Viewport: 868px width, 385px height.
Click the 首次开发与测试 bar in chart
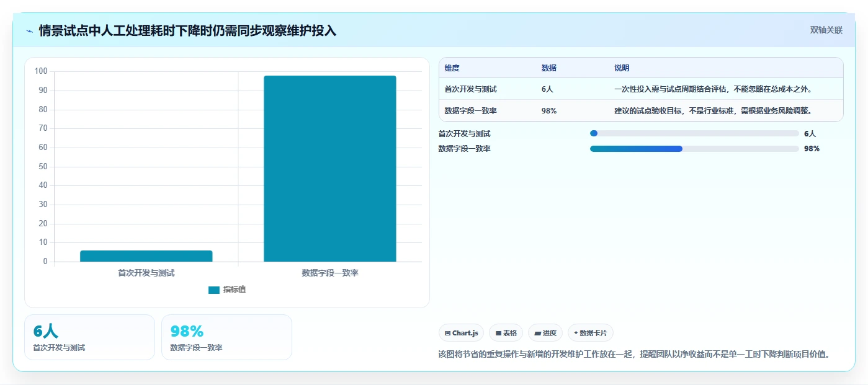(x=146, y=256)
